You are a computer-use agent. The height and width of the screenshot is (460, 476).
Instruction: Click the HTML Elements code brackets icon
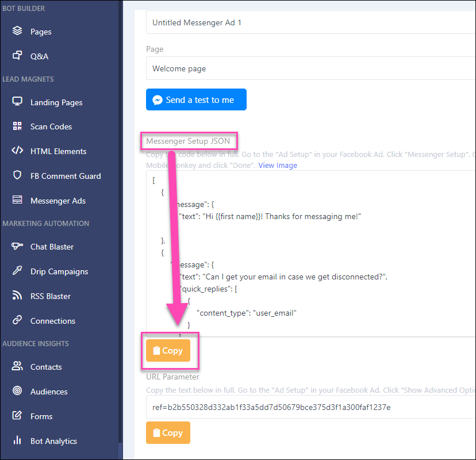(x=17, y=150)
